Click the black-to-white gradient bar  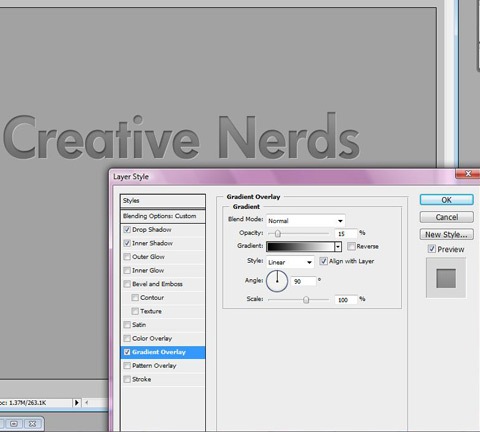coord(301,247)
